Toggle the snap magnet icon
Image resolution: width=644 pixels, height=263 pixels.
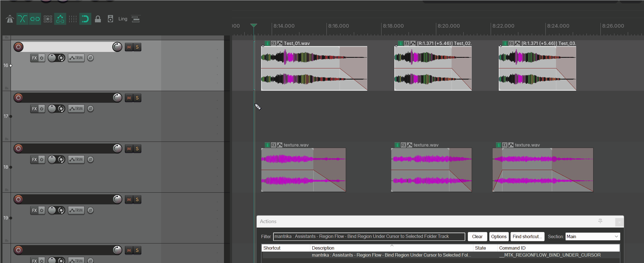coord(85,19)
